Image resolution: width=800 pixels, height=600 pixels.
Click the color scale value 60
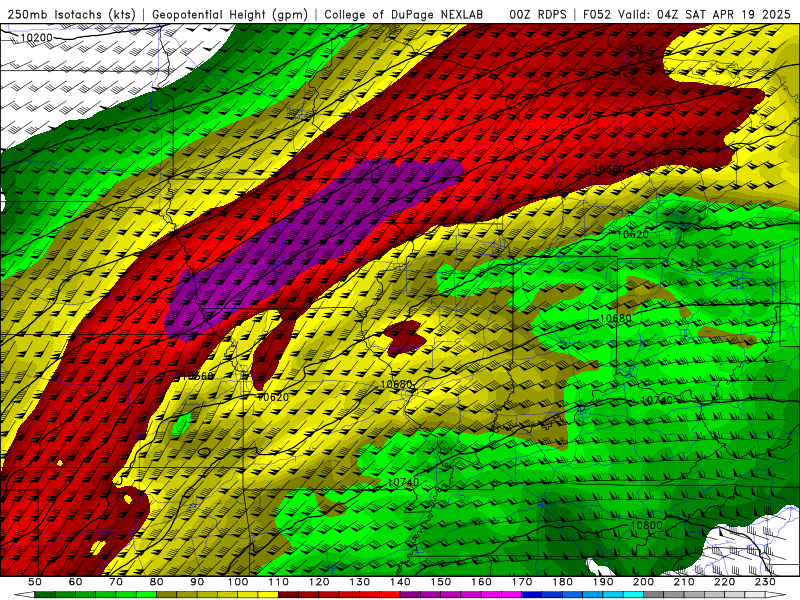tap(76, 582)
